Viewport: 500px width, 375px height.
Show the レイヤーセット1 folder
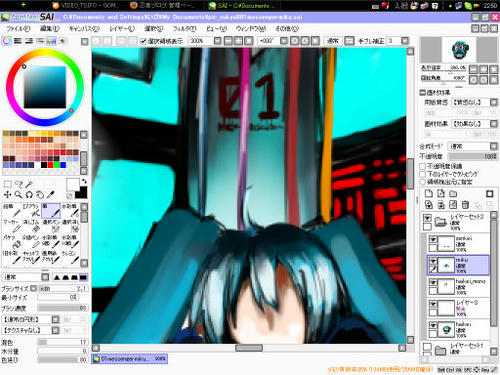click(x=427, y=347)
